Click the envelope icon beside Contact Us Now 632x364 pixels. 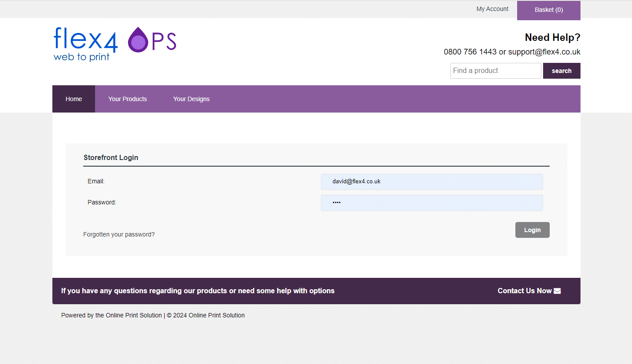[557, 291]
